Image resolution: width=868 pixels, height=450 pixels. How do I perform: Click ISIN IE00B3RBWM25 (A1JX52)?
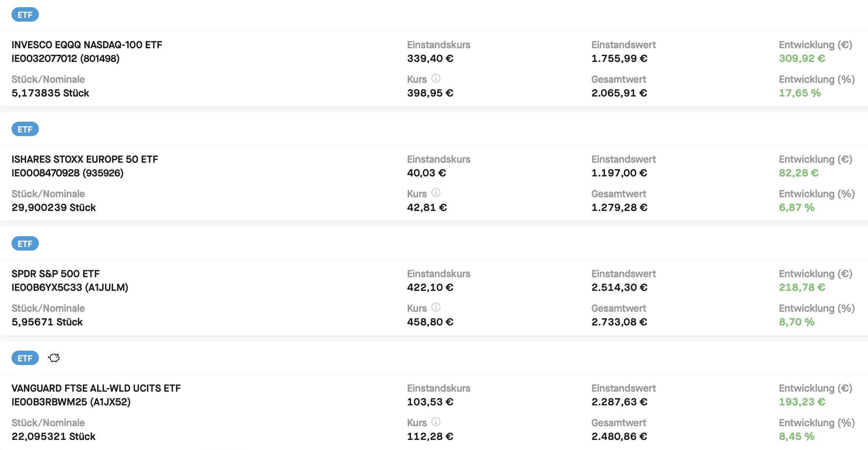pyautogui.click(x=71, y=402)
